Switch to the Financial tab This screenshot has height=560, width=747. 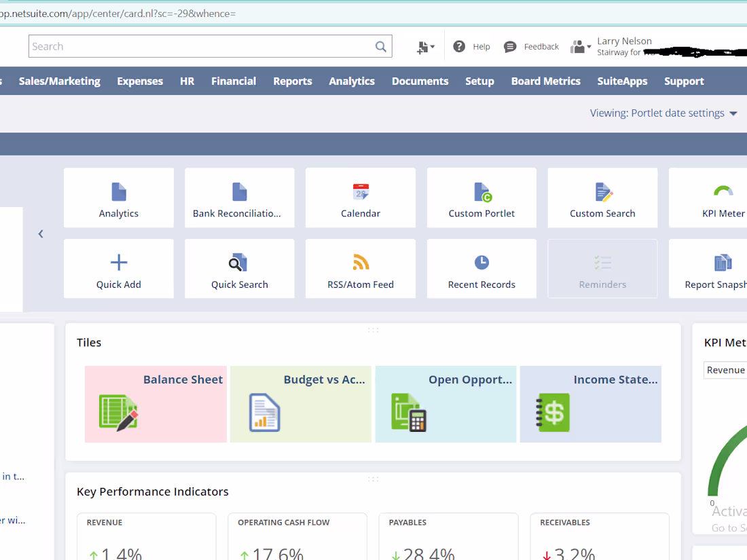234,81
